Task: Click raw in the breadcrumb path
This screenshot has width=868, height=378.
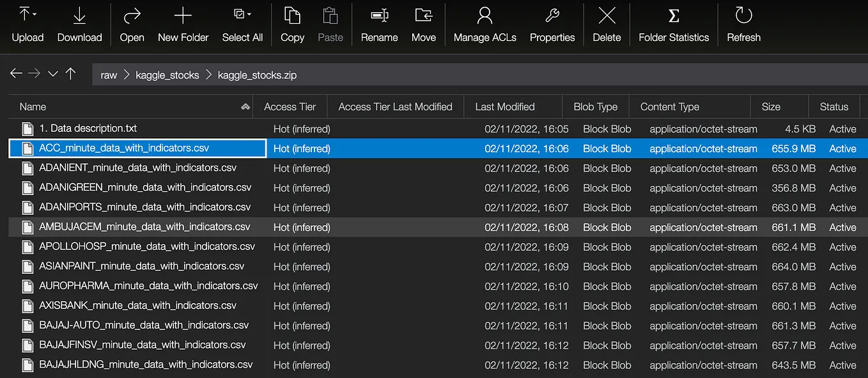Action: tap(109, 75)
